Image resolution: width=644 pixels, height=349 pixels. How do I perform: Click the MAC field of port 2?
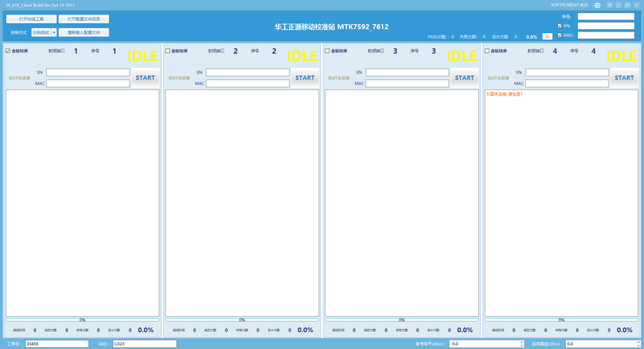click(248, 84)
